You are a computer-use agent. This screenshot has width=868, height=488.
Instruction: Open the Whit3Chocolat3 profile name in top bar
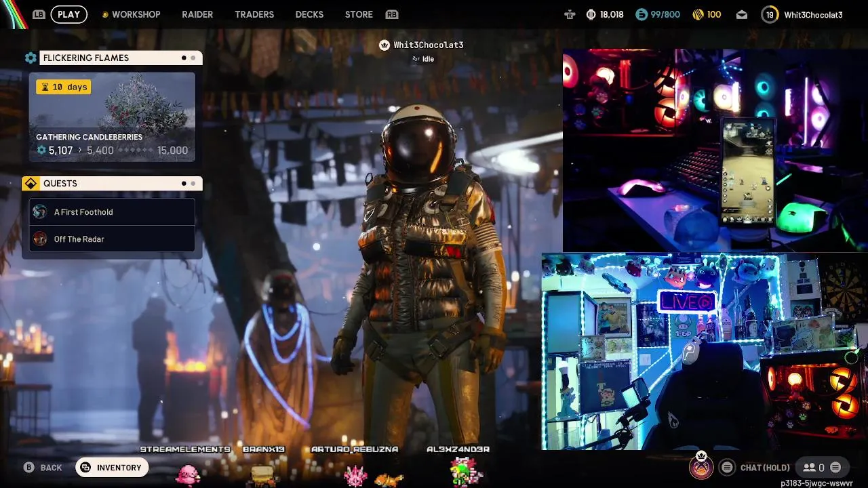813,14
